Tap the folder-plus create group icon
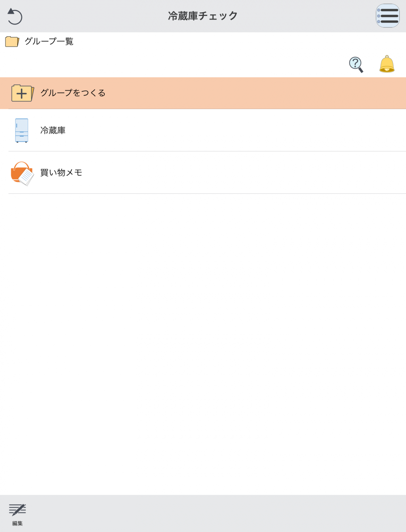406x532 pixels. click(x=22, y=93)
